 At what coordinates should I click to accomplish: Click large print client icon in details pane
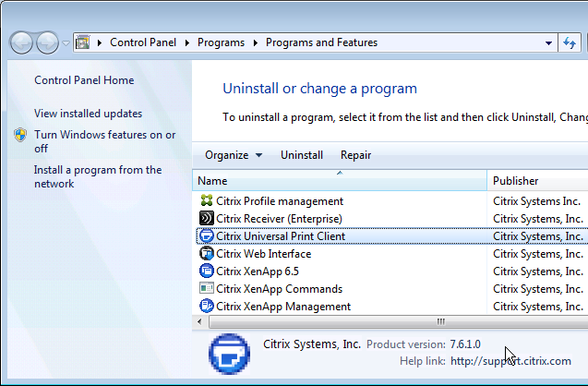click(x=229, y=354)
